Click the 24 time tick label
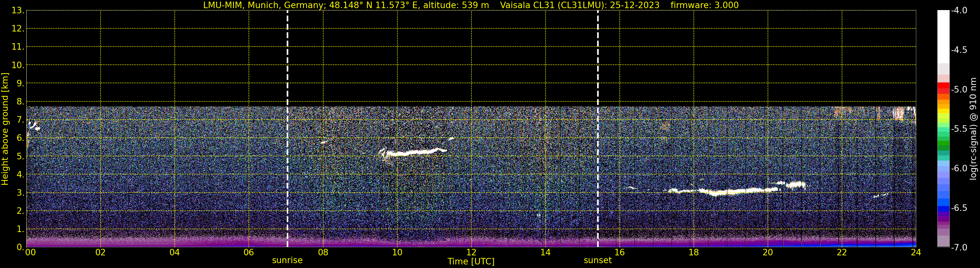Image resolution: width=980 pixels, height=268 pixels. pos(916,252)
